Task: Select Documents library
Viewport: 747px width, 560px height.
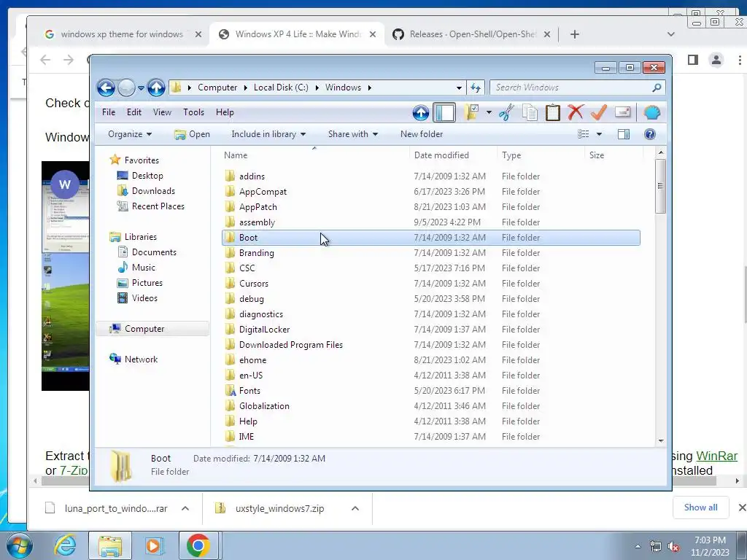Action: pos(154,252)
